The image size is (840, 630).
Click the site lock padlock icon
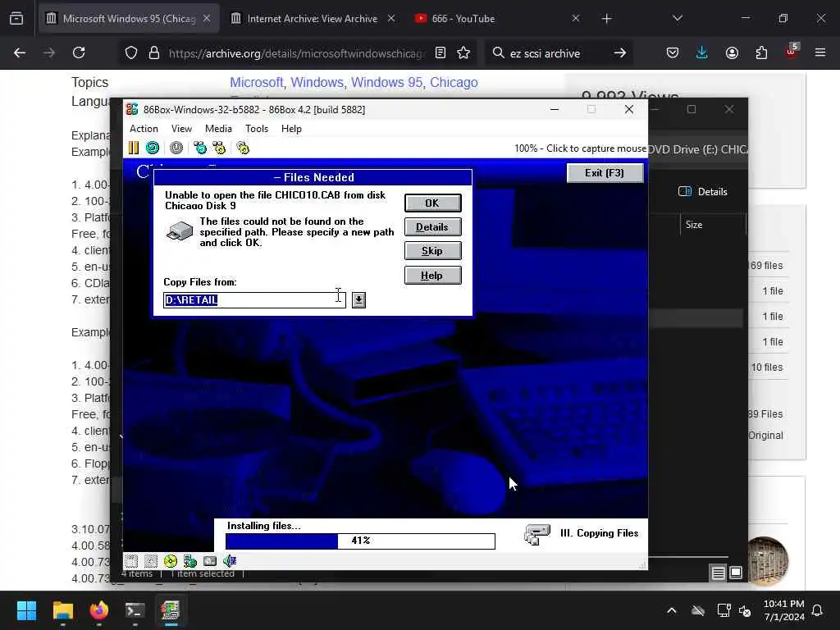(x=154, y=53)
